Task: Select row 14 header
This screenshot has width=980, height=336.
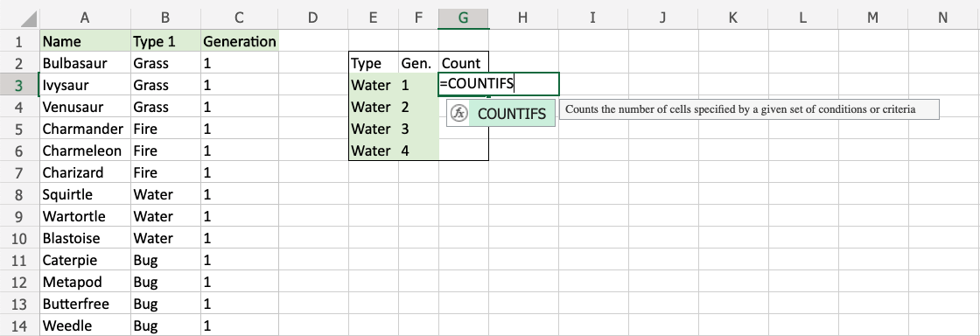Action: pyautogui.click(x=18, y=325)
